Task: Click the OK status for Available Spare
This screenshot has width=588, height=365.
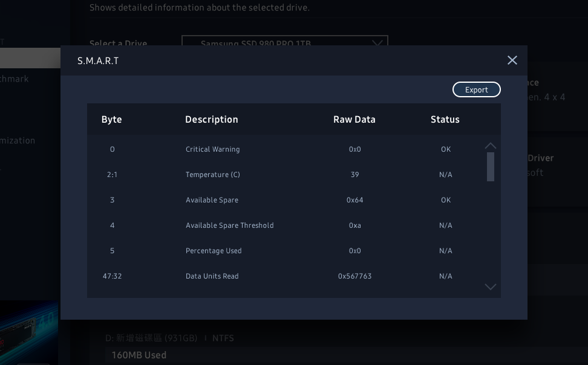Action: pos(446,200)
